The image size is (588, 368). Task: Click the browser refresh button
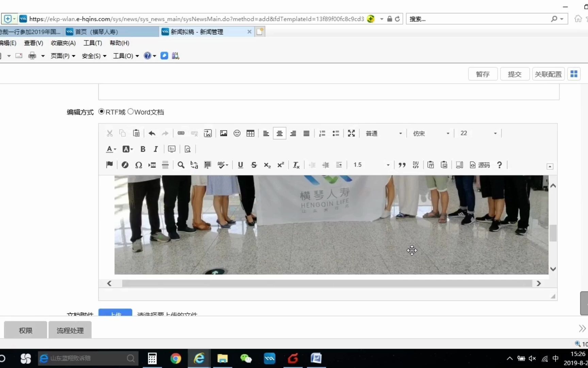pos(397,19)
